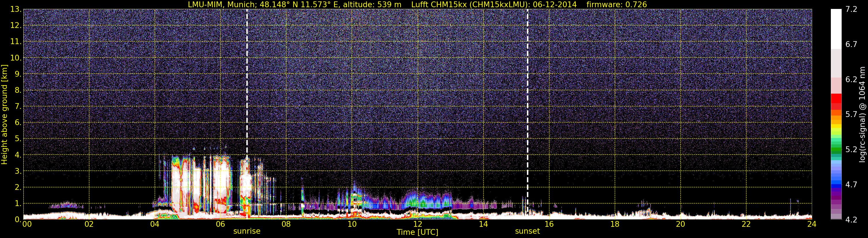Click the 'sunrise' label below the axis
Image resolution: width=868 pixels, height=238 pixels.
[x=247, y=231]
